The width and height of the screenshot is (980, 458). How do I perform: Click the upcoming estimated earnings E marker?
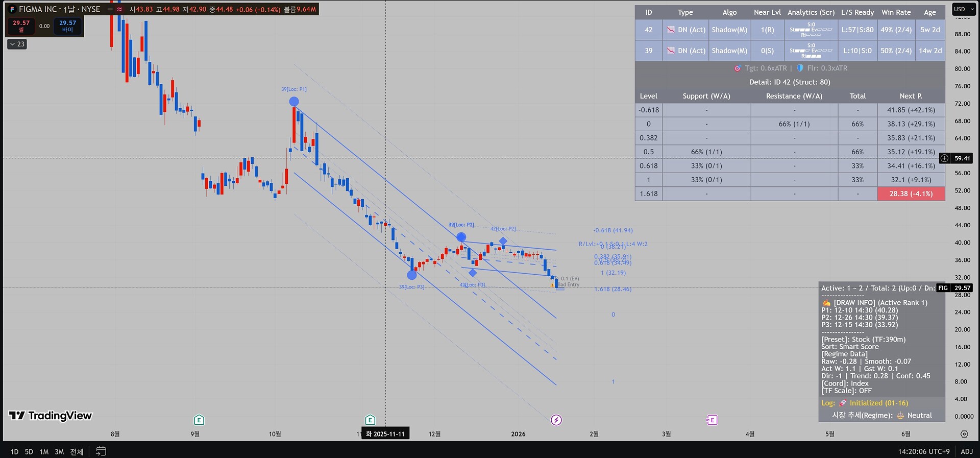(712, 420)
